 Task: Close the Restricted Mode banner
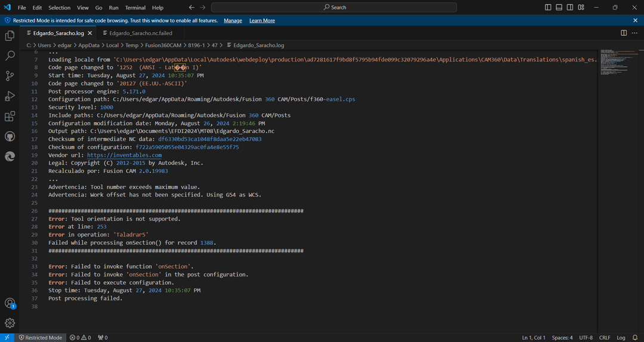click(x=636, y=20)
